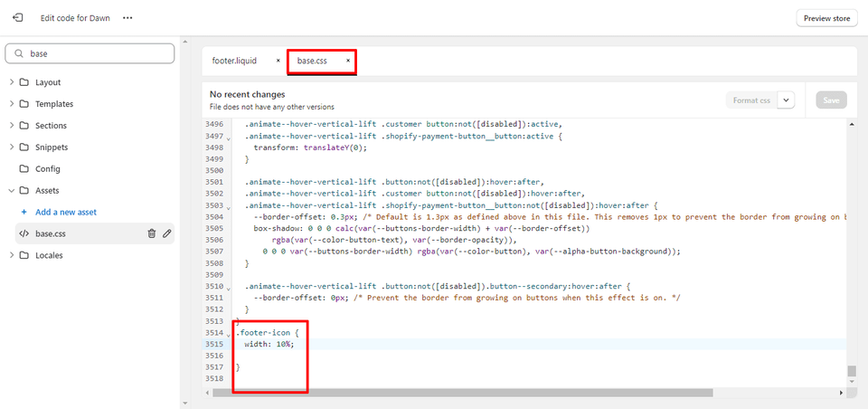This screenshot has height=409, width=868.
Task: Click the editor horizontal scrollbar thumb
Action: 463,393
